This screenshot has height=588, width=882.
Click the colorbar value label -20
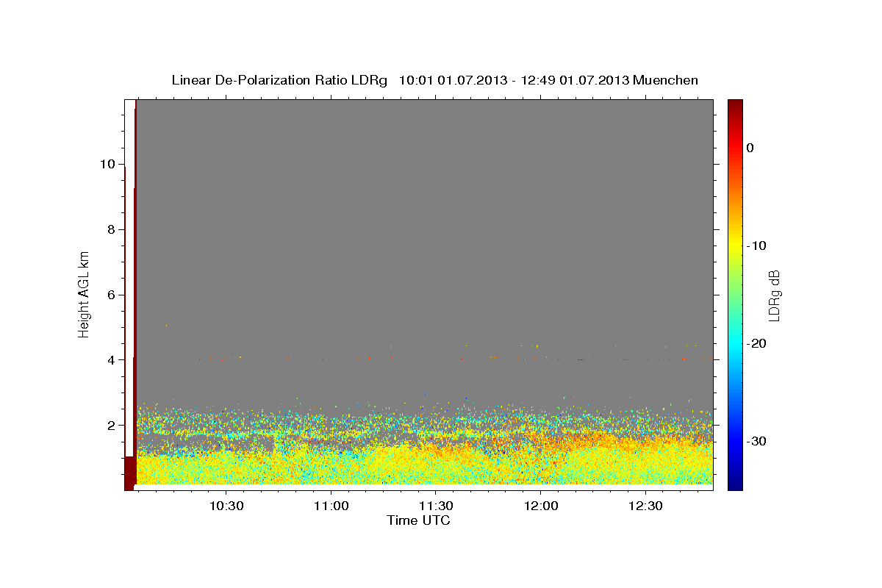756,343
